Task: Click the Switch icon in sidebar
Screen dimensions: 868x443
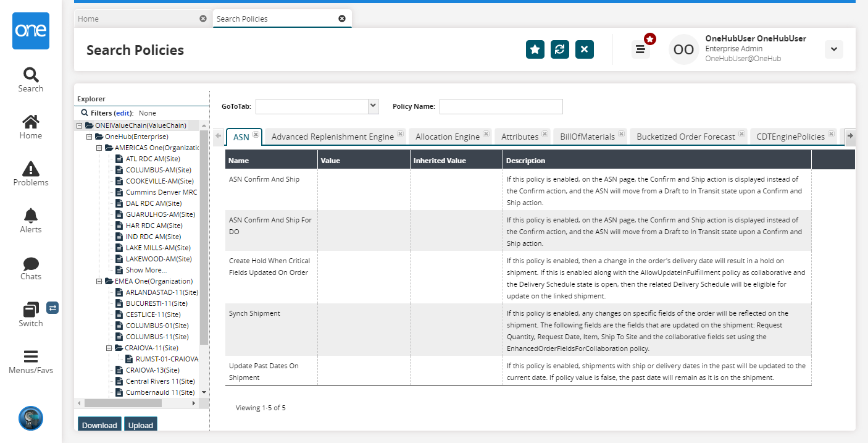Action: (x=30, y=310)
